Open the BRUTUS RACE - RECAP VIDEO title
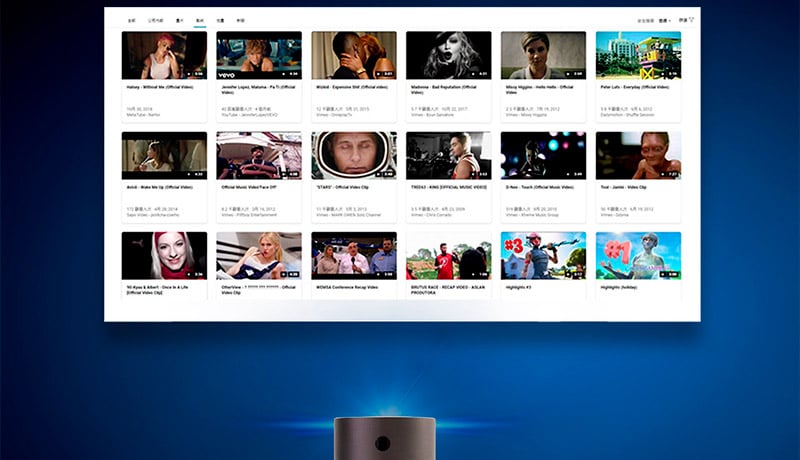This screenshot has height=460, width=800. (x=448, y=290)
